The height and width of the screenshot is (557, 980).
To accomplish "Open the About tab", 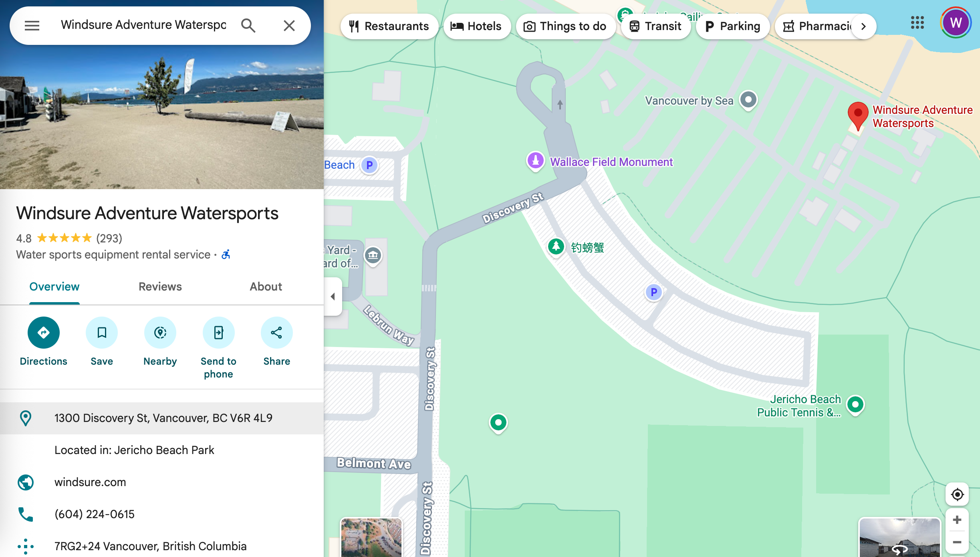I will [x=266, y=287].
